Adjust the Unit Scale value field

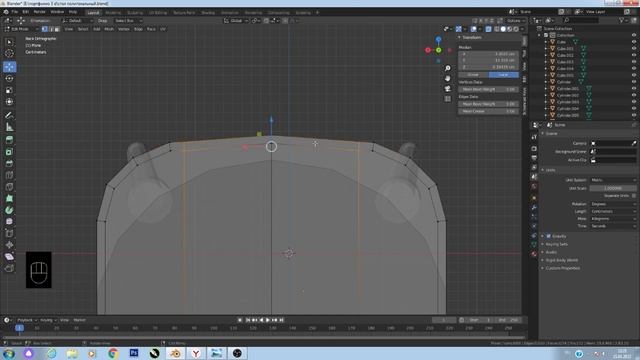click(x=613, y=188)
